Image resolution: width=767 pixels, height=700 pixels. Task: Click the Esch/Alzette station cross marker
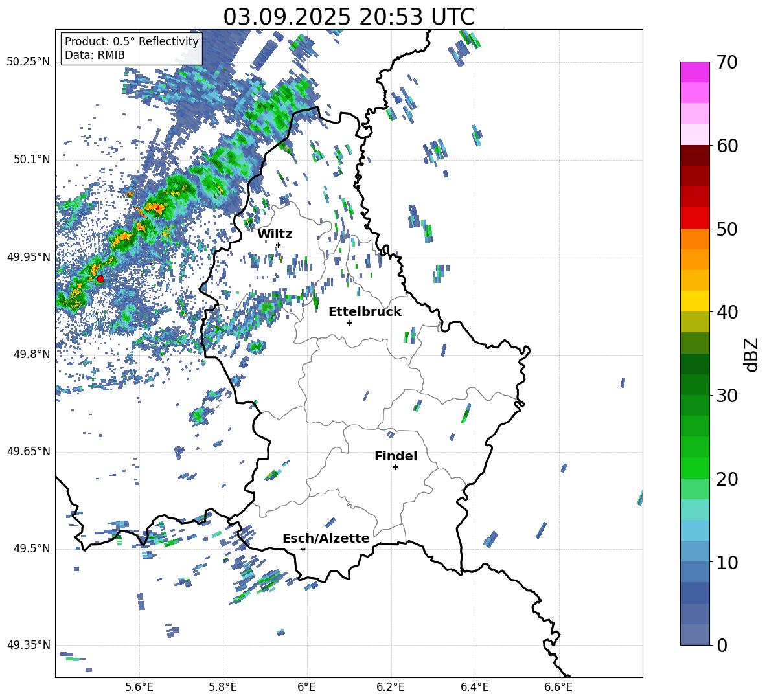tap(303, 549)
